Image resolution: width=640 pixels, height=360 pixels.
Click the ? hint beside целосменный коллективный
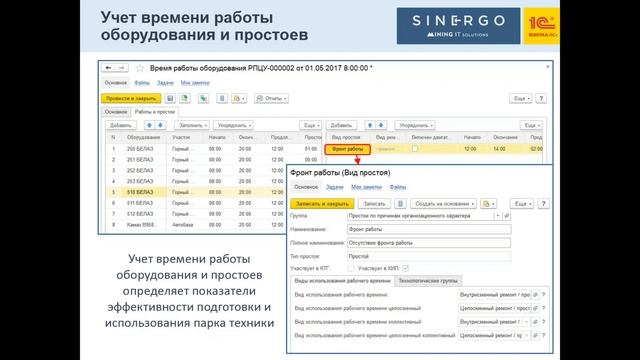[x=544, y=336]
